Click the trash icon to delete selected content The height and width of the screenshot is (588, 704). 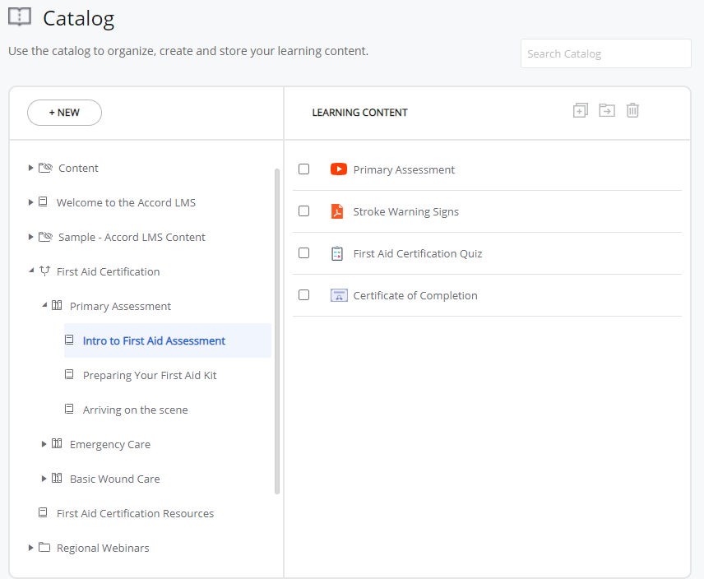[632, 109]
